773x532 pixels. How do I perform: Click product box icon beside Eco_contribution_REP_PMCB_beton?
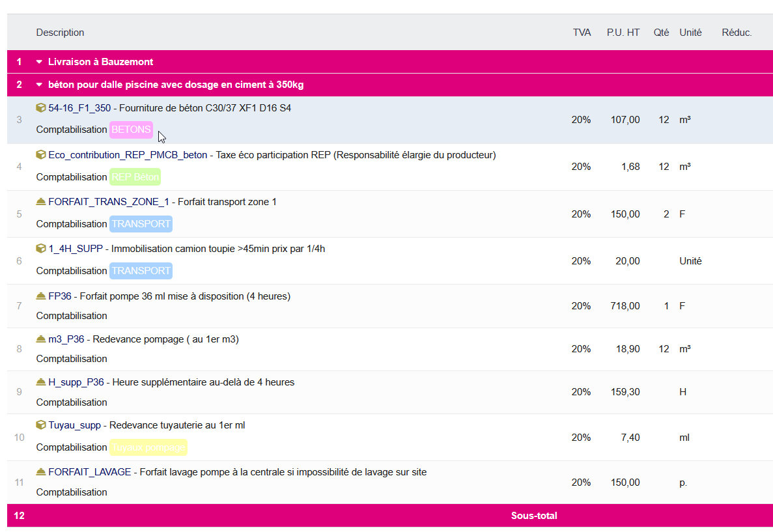41,155
